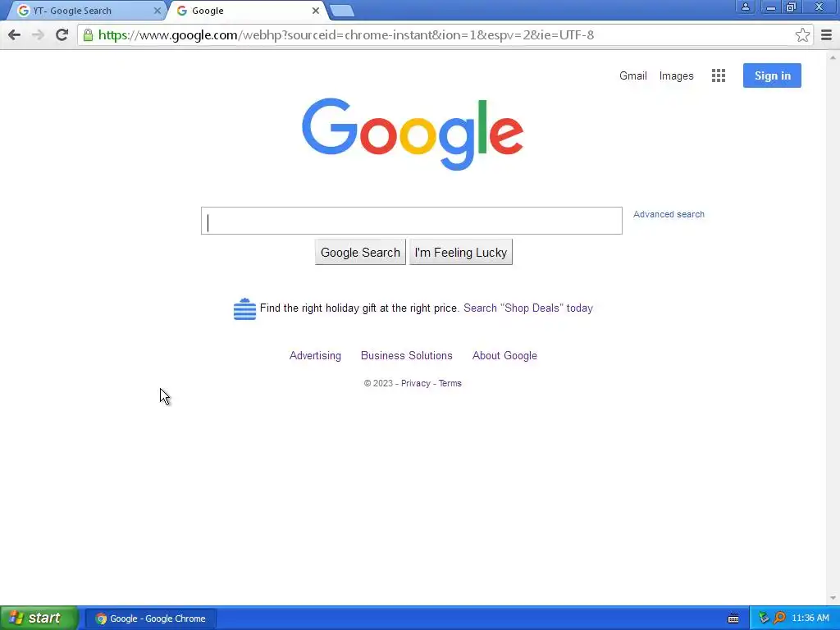The image size is (840, 630).
Task: Click the browser forward arrow
Action: pos(38,35)
